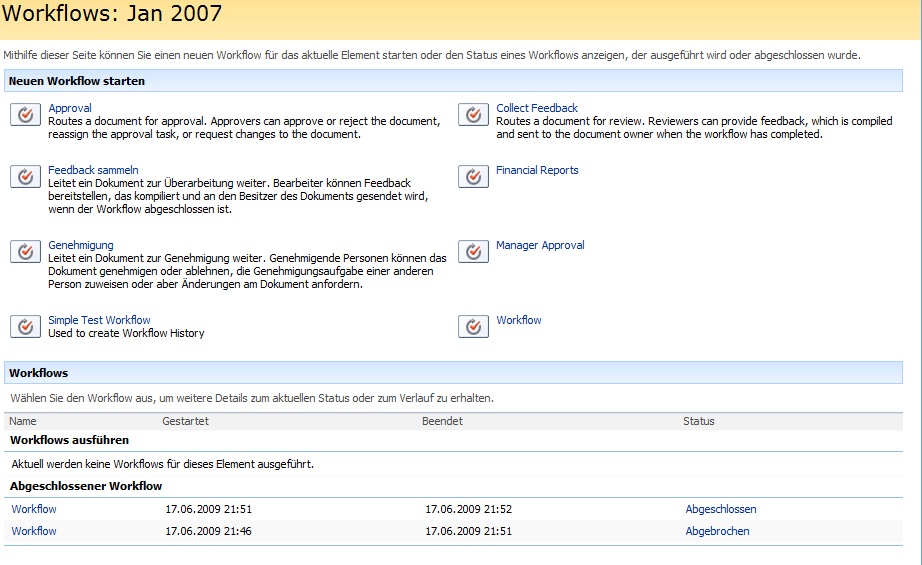Click the Collect Feedback workflow icon
922x565 pixels.
(x=473, y=115)
